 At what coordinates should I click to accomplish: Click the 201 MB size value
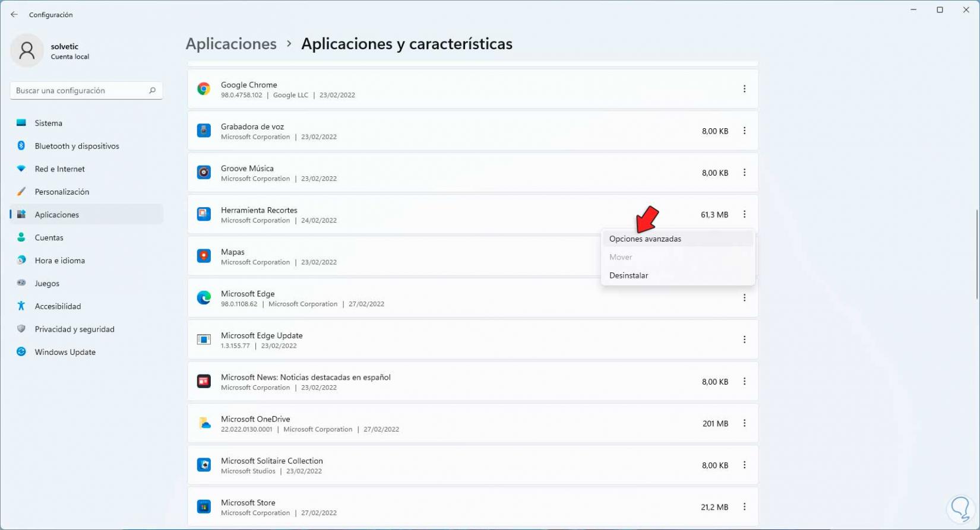(715, 424)
